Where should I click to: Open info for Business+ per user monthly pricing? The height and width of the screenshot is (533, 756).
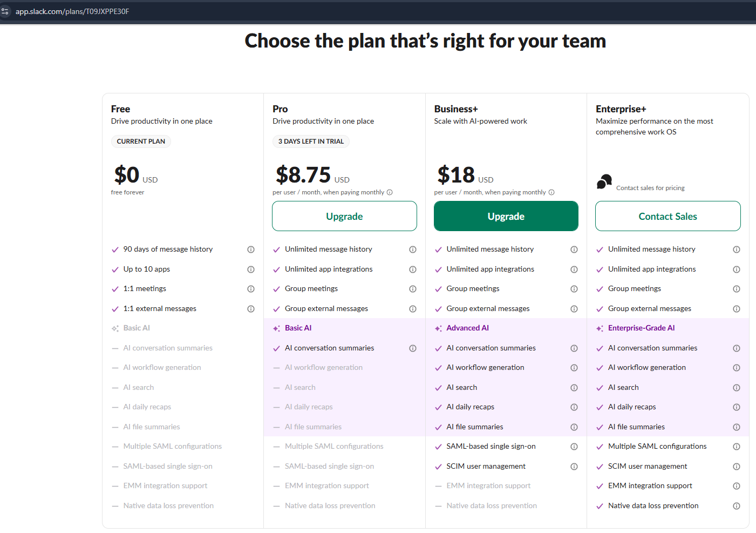(x=551, y=192)
